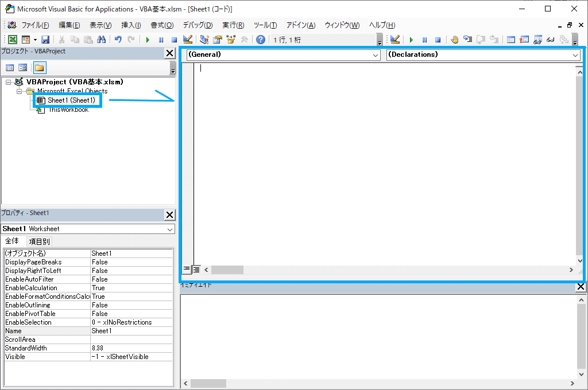Click the Toolbox wrench icon

(x=244, y=40)
